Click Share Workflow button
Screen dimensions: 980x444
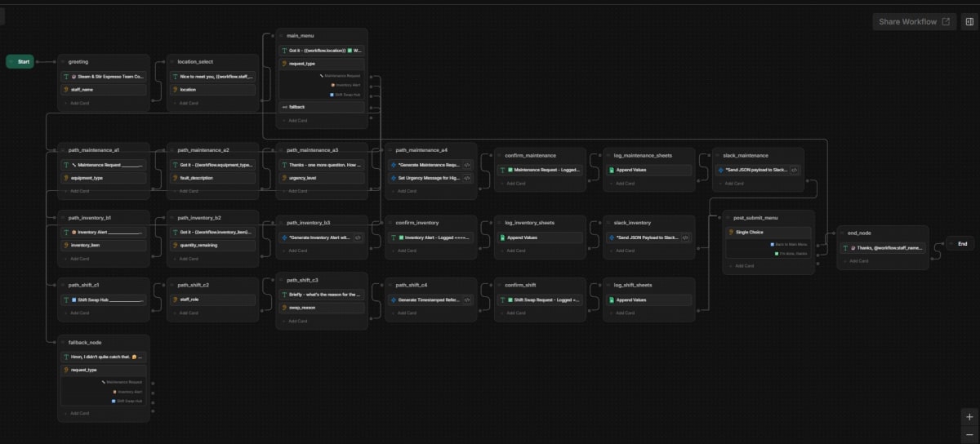(914, 22)
